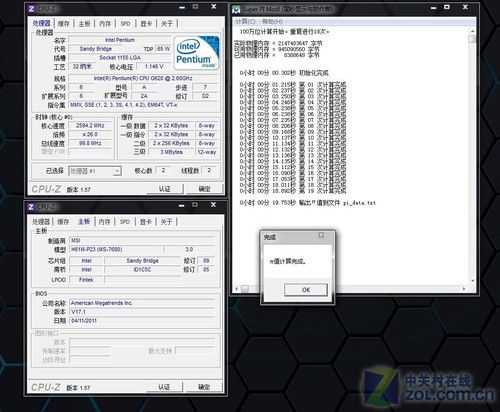
Task: Click the π值计算完成 message in the dialog
Action: (x=288, y=261)
